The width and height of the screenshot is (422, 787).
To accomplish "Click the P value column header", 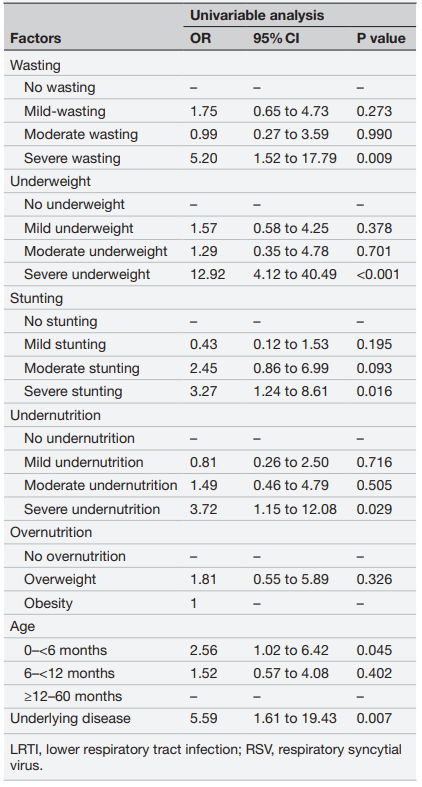I will [381, 38].
